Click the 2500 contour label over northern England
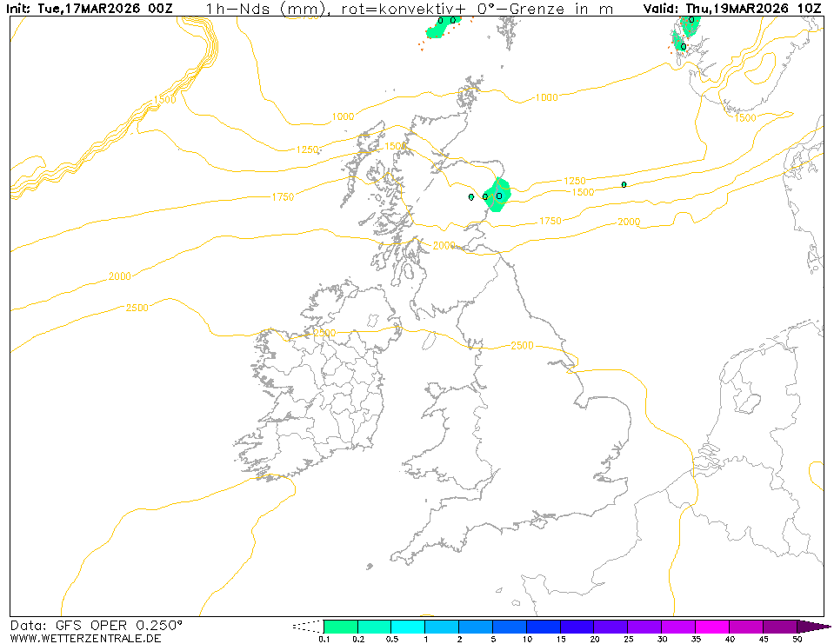 pyautogui.click(x=522, y=346)
